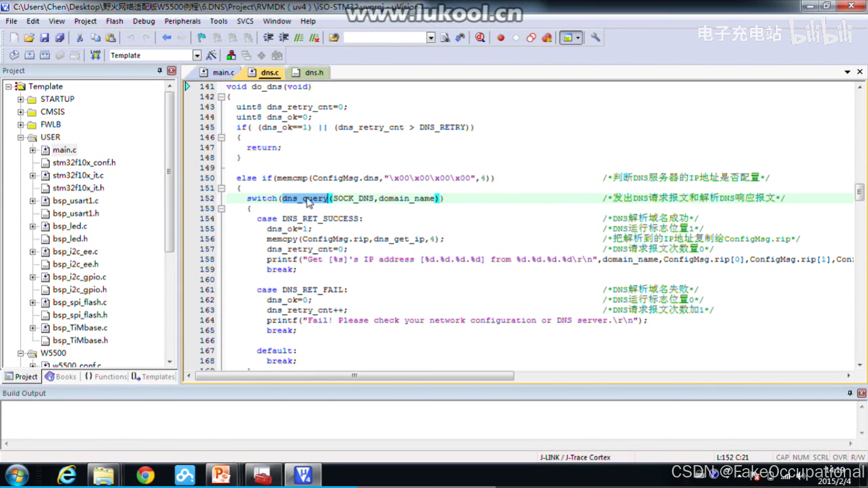Image resolution: width=868 pixels, height=488 pixels.
Task: Insert a bookmark with flag icon
Action: (x=201, y=38)
